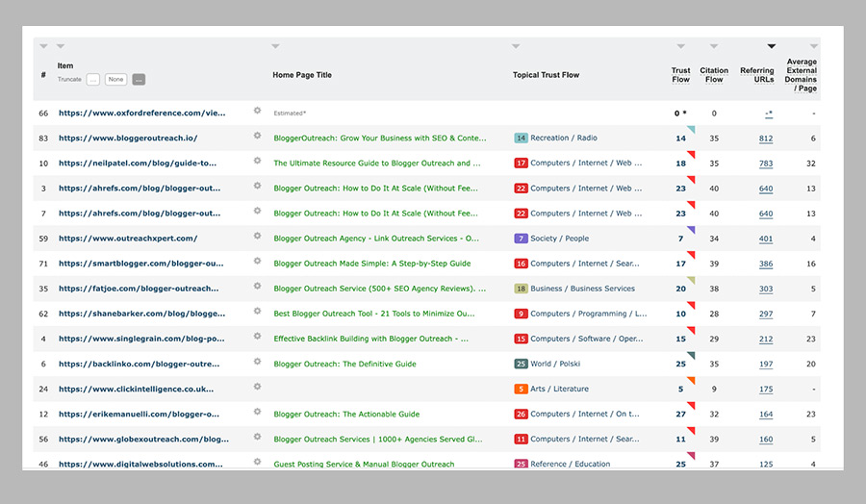Image resolution: width=866 pixels, height=504 pixels.
Task: Open gear menu for oxfordreference.com row
Action: tap(257, 111)
